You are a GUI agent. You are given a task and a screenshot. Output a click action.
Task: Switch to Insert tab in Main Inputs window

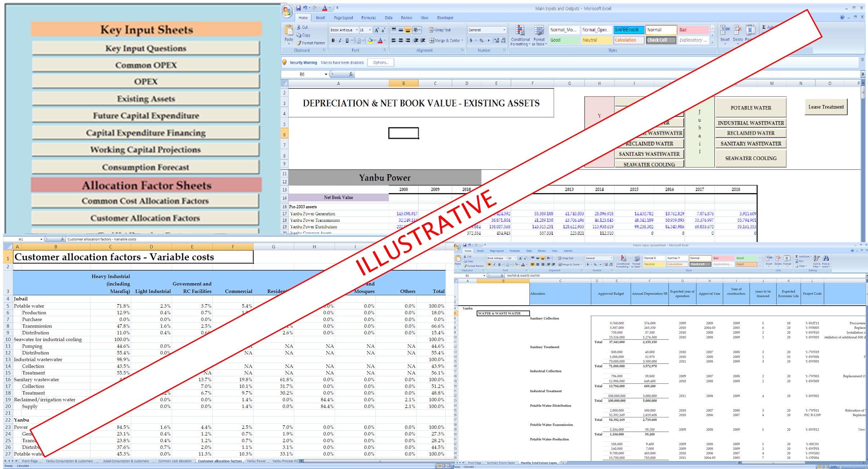point(320,18)
